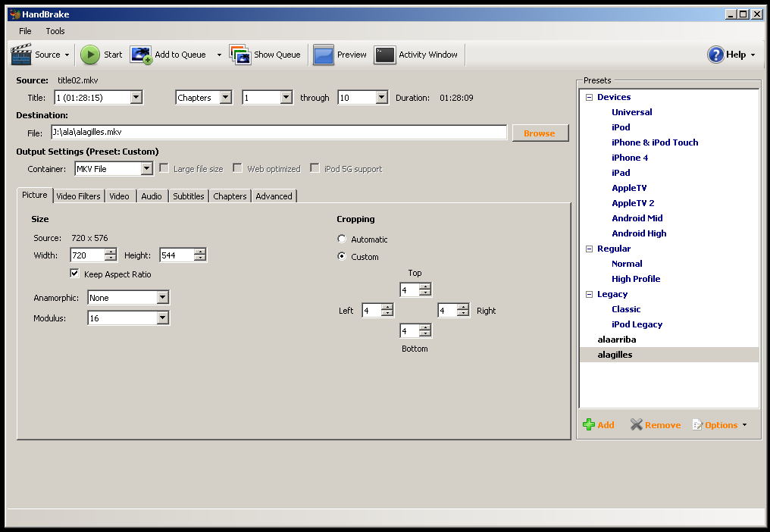Adjust the Right crop stepper

(463, 310)
